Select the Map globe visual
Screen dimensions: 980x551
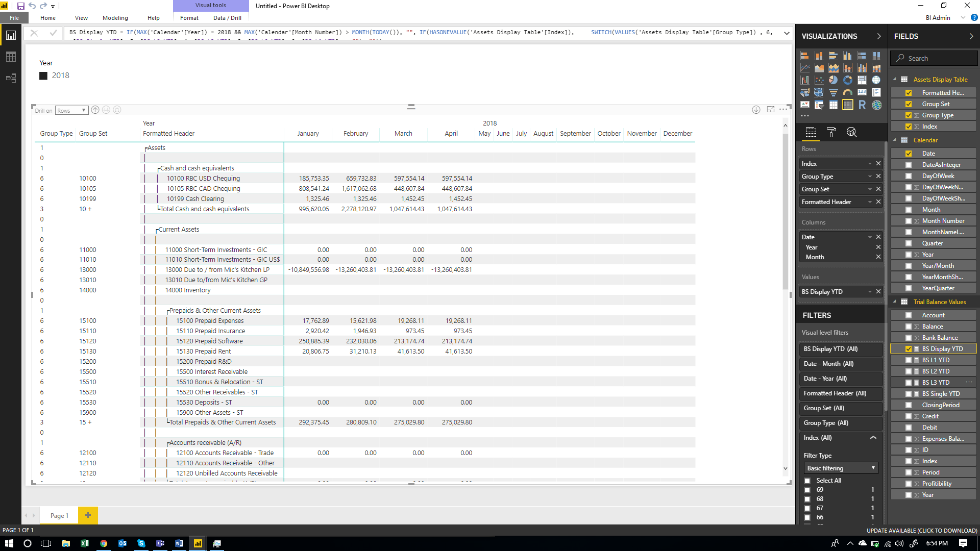tap(876, 80)
